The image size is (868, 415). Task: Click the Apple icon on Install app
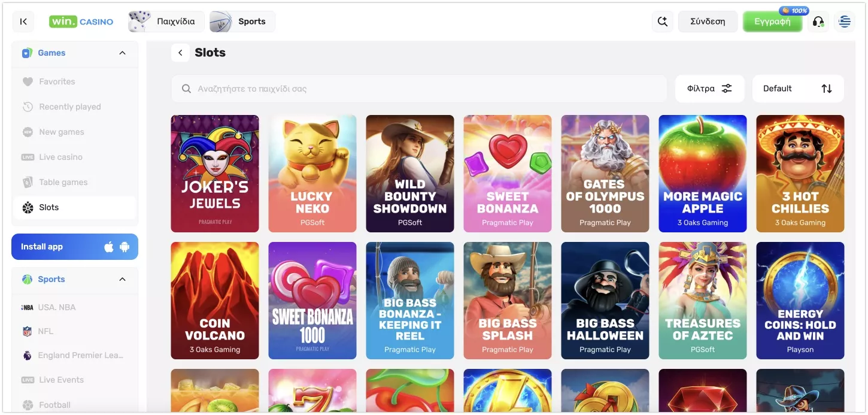[x=109, y=247]
